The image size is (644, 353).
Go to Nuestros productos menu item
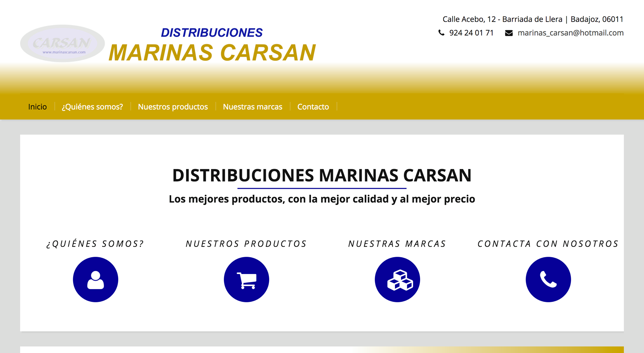coord(173,107)
